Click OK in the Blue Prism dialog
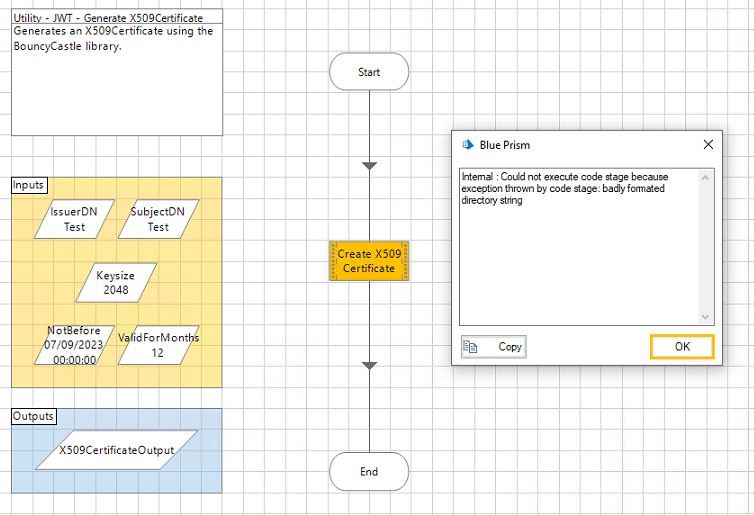754x515 pixels. pos(682,347)
